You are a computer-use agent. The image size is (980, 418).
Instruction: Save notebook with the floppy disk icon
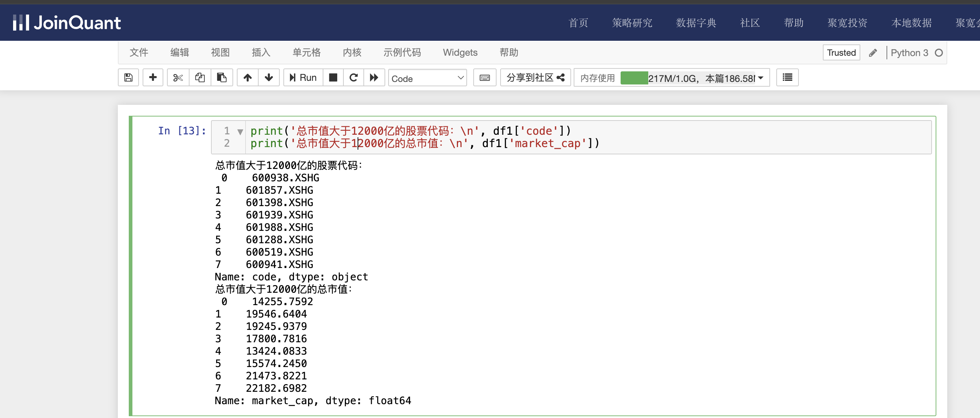pos(128,78)
